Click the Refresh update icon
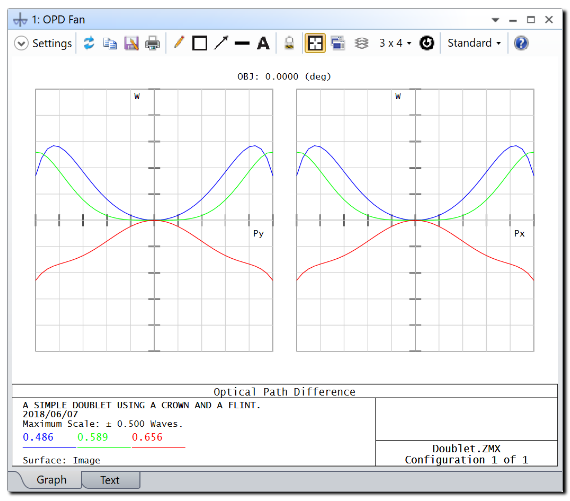The height and width of the screenshot is (501, 570). [x=89, y=43]
